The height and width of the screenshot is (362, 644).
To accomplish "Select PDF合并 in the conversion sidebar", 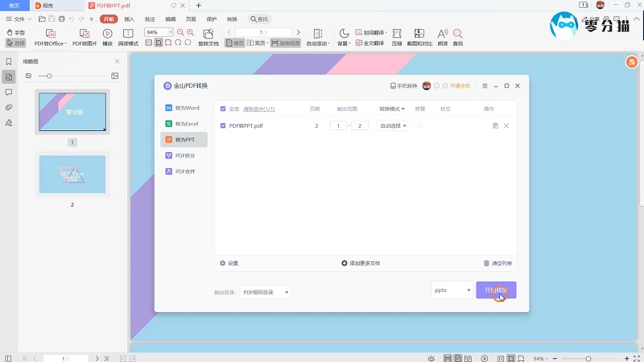I will 184,171.
